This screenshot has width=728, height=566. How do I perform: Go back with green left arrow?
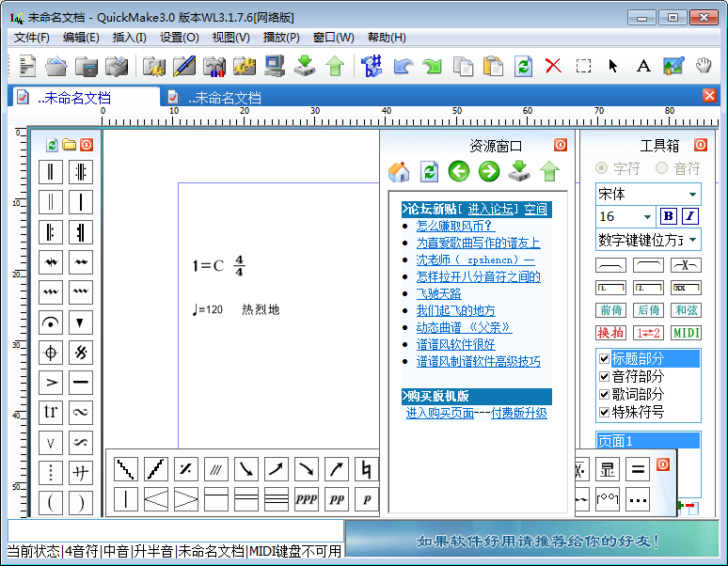coord(459,171)
